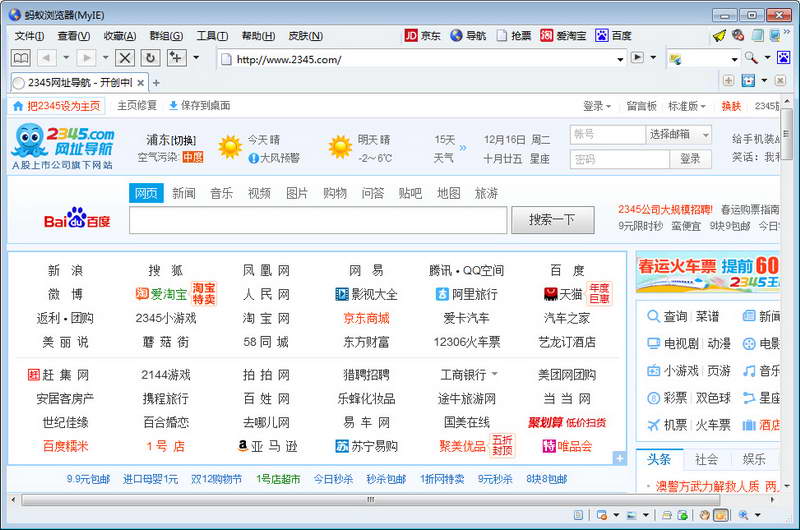
Task: Click the ad-block filter icon beside the plane
Action: (738, 35)
